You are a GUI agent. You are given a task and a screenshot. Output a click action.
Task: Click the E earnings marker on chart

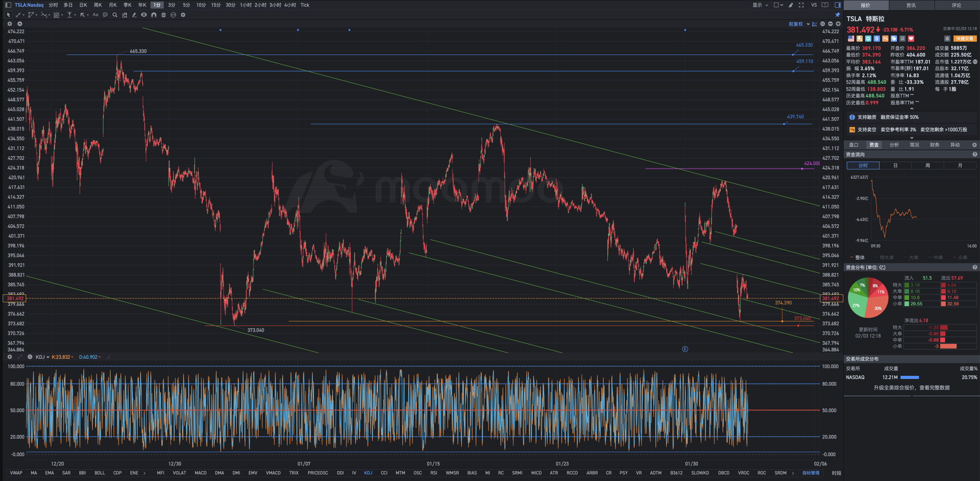coord(685,349)
